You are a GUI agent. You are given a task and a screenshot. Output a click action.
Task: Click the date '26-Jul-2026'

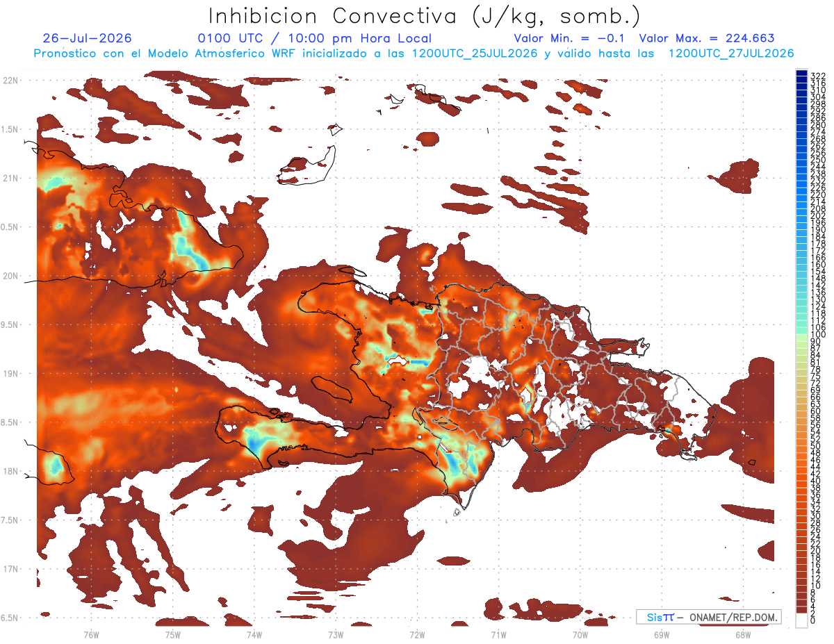tap(87, 39)
